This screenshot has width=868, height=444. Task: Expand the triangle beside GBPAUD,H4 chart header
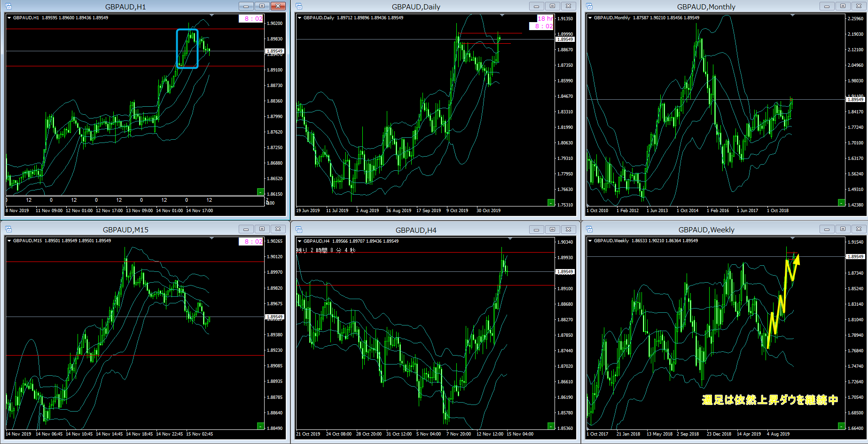coord(299,241)
